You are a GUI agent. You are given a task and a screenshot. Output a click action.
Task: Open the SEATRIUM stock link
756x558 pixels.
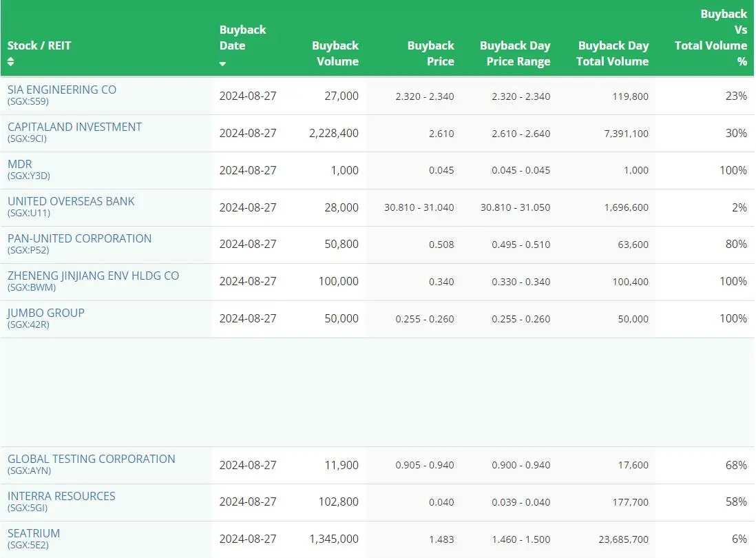point(34,533)
